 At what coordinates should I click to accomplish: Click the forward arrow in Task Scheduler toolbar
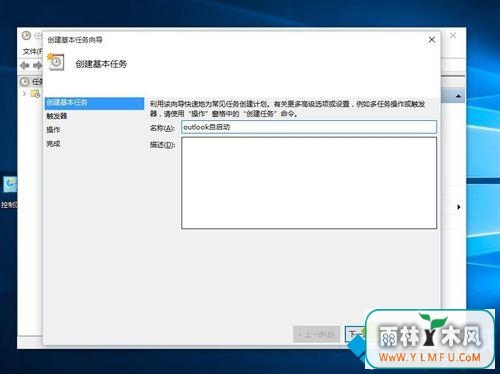coord(37,66)
